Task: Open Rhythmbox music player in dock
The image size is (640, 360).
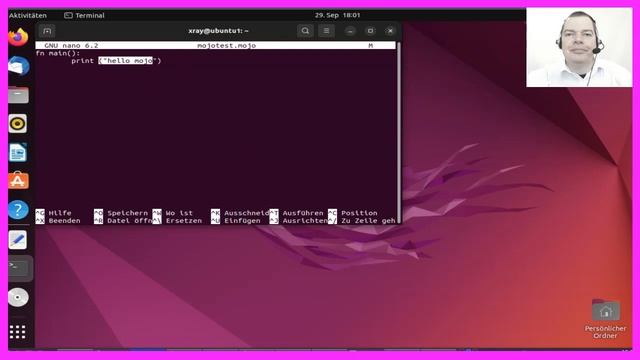Action: point(18,124)
